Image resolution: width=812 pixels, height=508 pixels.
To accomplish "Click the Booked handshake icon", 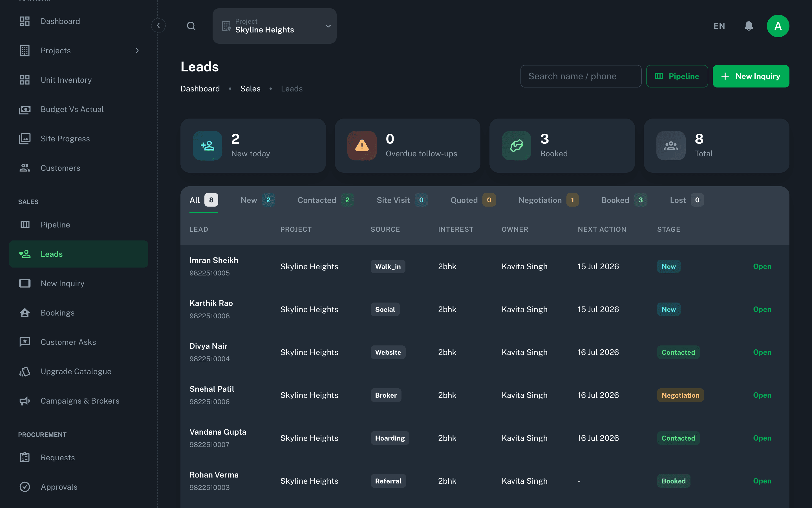I will tap(517, 145).
